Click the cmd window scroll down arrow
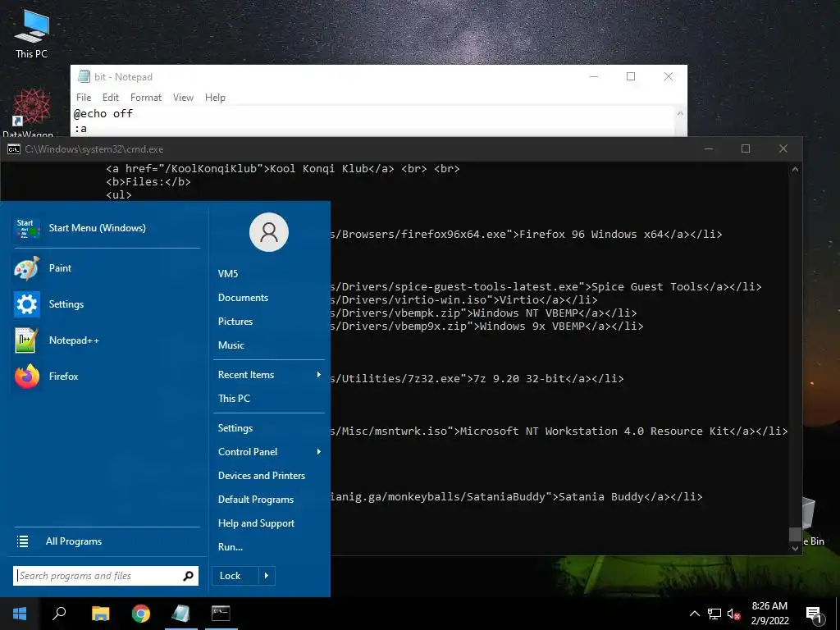Viewport: 840px width, 630px height. (795, 549)
